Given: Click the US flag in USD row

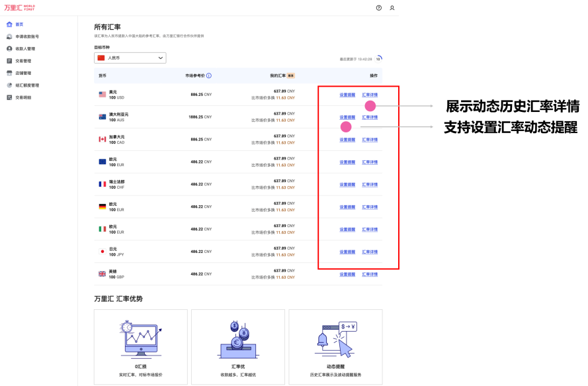Looking at the screenshot, I should [103, 94].
